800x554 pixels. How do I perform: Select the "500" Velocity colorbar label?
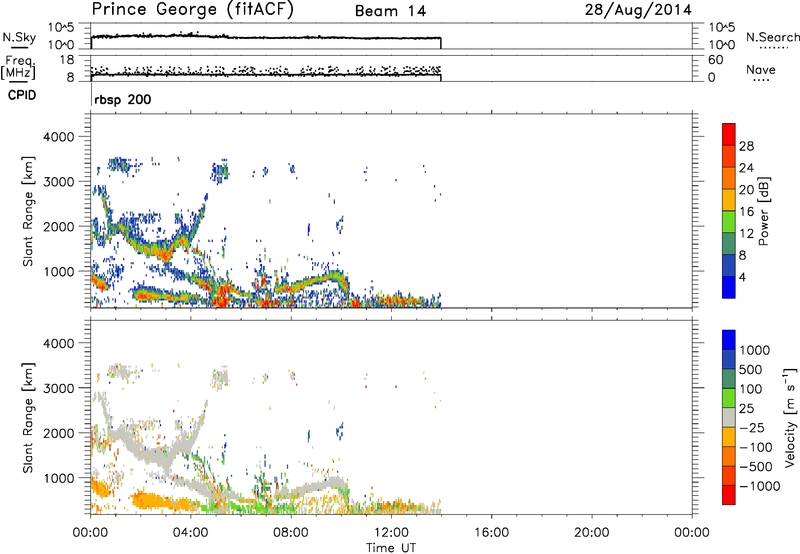pos(751,369)
